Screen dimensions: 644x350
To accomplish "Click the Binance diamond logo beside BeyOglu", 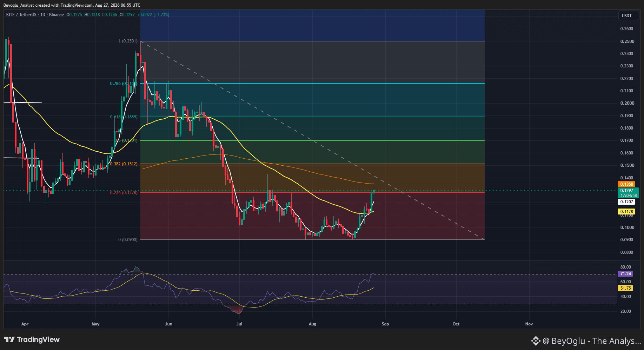I will pos(536,341).
